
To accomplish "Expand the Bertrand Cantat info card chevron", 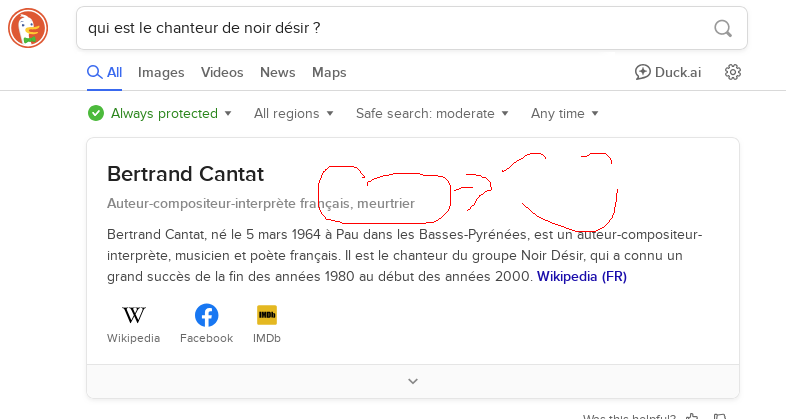I will click(413, 381).
